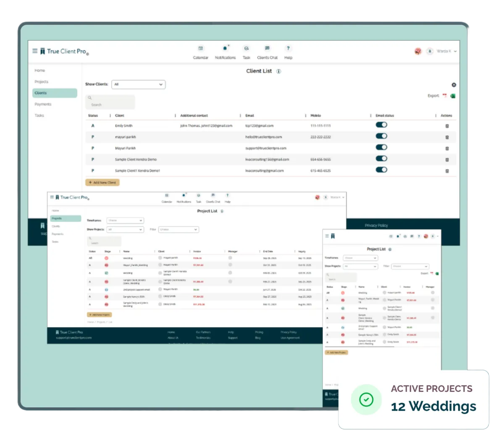The width and height of the screenshot is (504, 438).
Task: Open the gear settings above Export
Action: pyautogui.click(x=454, y=85)
